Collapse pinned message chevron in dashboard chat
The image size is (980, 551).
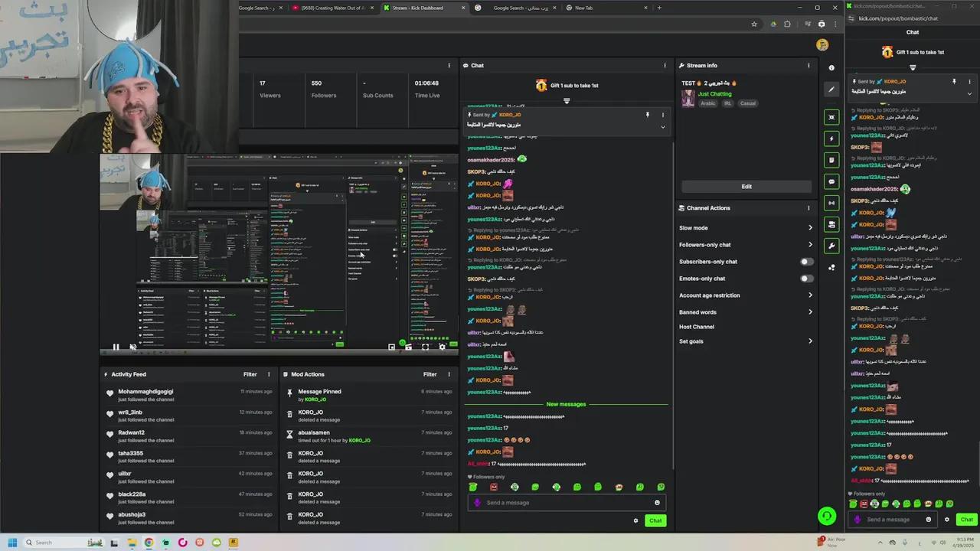[663, 126]
